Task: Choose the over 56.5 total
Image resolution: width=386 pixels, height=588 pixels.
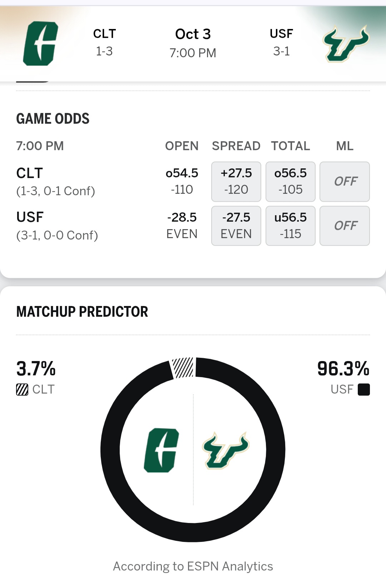Action: (290, 182)
